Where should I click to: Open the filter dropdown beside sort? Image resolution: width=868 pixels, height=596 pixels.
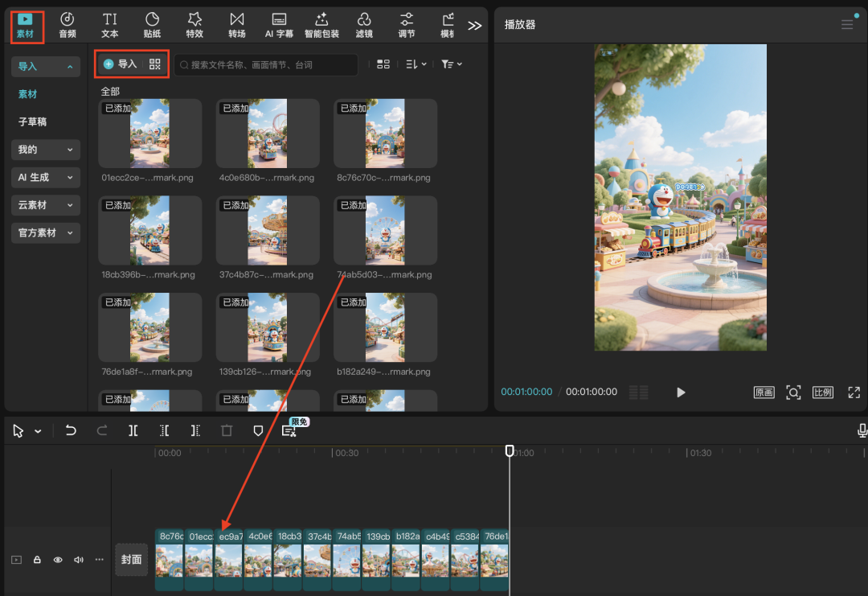452,64
